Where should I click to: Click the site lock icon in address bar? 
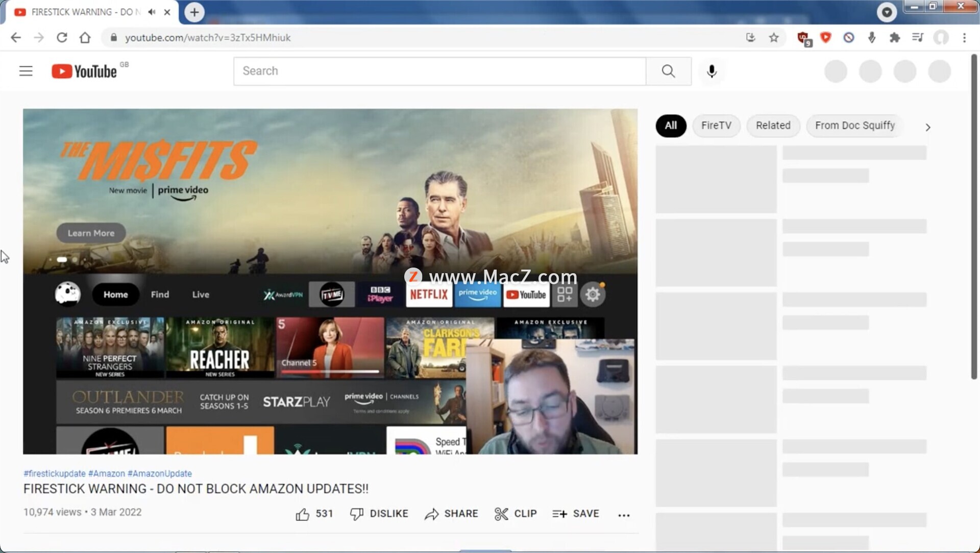[x=113, y=38]
